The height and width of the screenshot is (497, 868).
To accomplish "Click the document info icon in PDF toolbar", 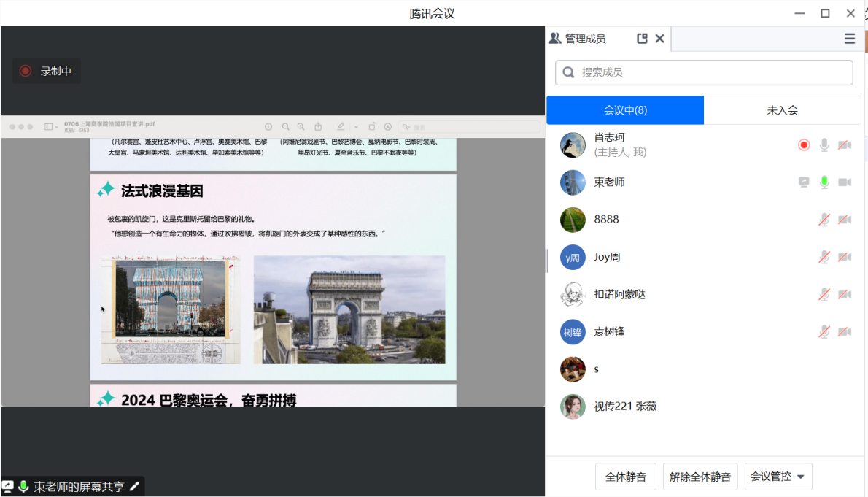I will pos(268,126).
